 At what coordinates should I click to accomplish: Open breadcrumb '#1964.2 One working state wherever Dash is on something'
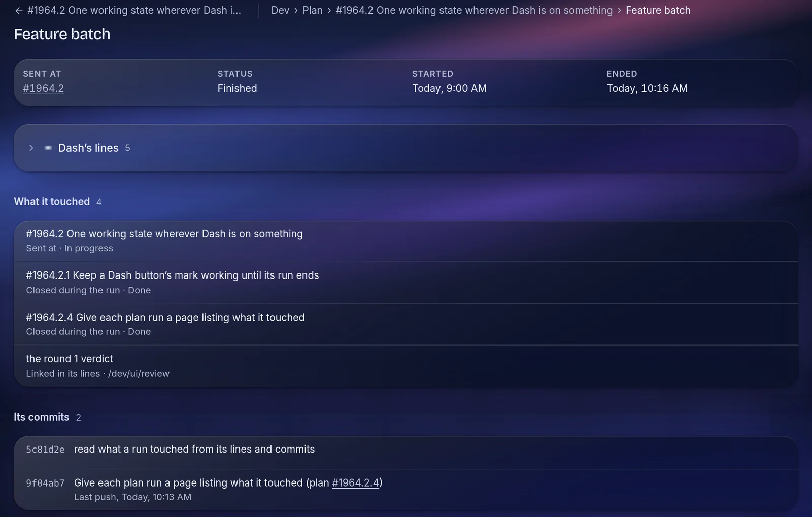(x=474, y=10)
